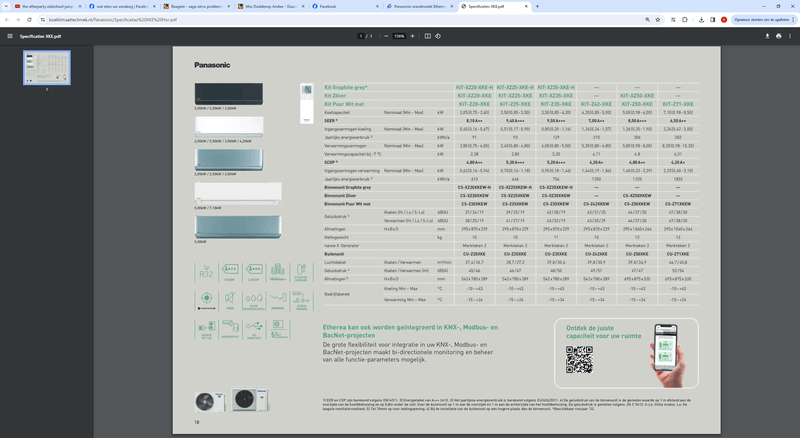Click the 156% zoom level field

[x=399, y=36]
